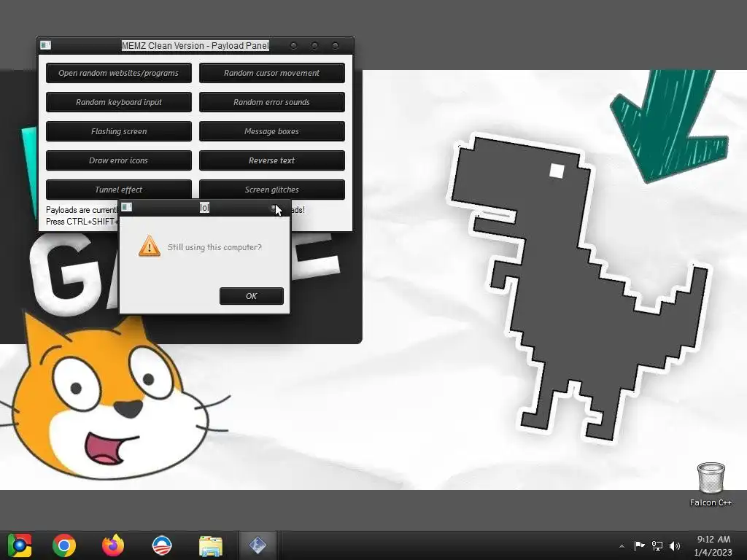Toggle the 'Random keyboard input' payload
The width and height of the screenshot is (747, 560).
tap(119, 102)
